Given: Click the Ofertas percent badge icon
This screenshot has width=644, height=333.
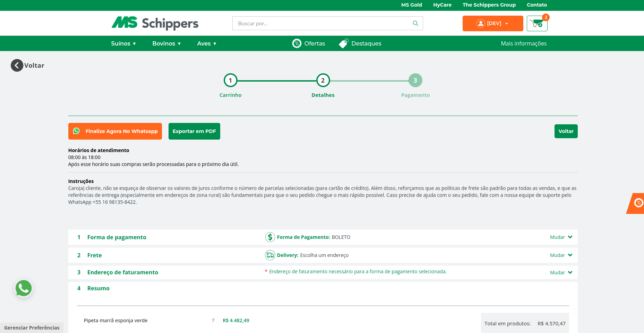Looking at the screenshot, I should tap(297, 43).
